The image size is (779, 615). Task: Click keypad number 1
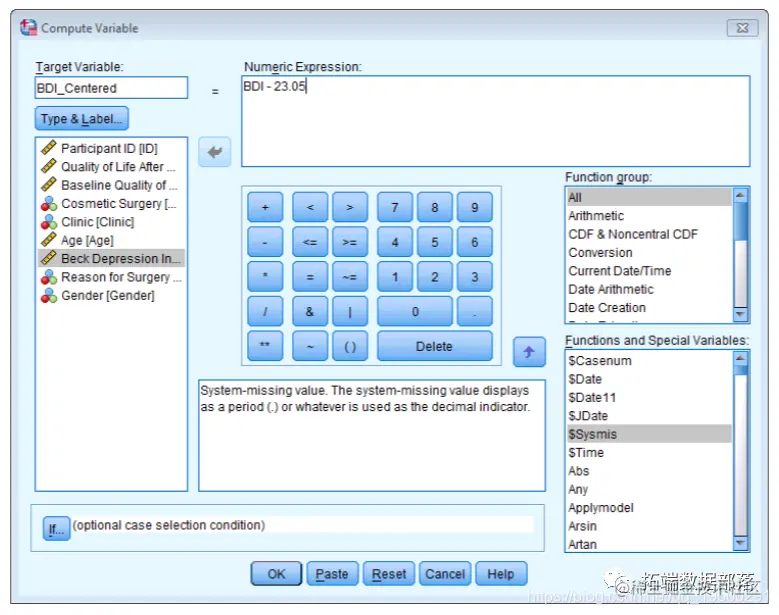click(395, 277)
